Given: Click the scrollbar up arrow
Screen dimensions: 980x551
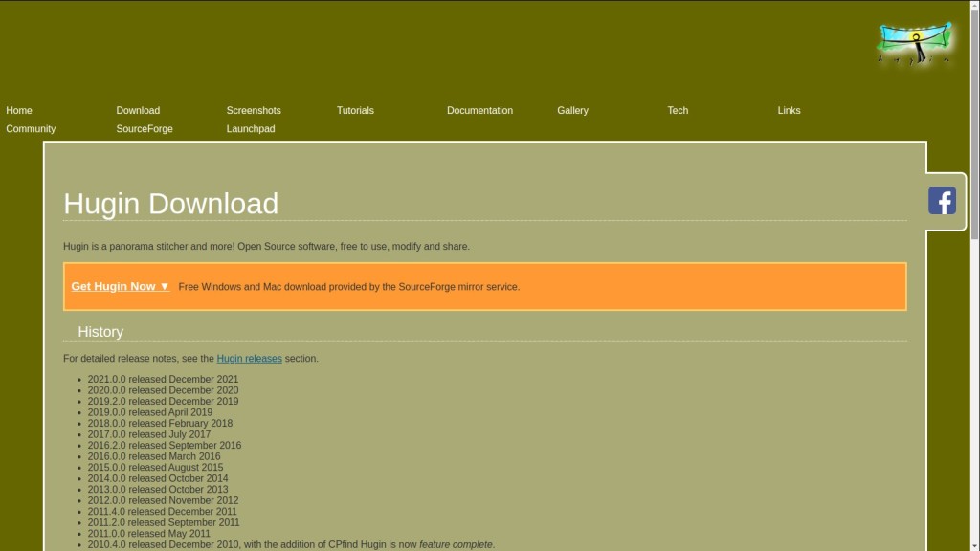Looking at the screenshot, I should click(x=974, y=5).
